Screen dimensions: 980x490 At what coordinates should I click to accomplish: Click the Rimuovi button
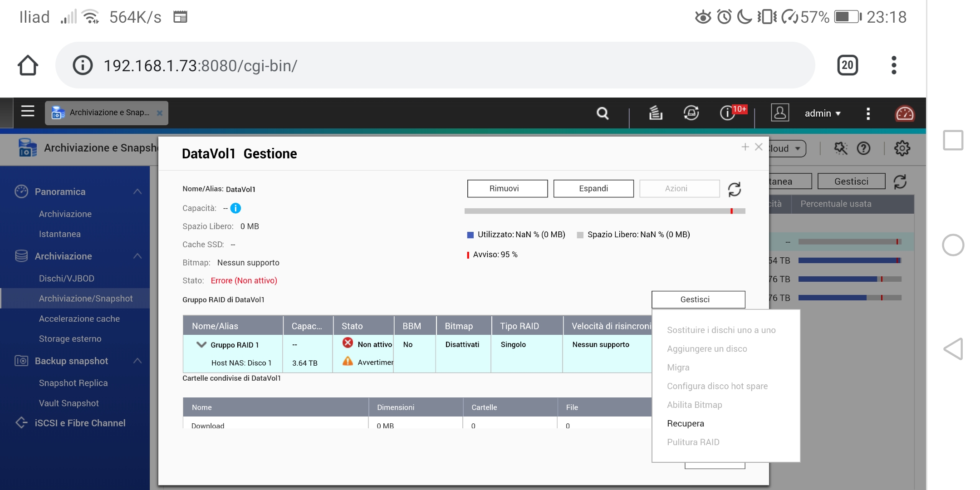(x=507, y=188)
